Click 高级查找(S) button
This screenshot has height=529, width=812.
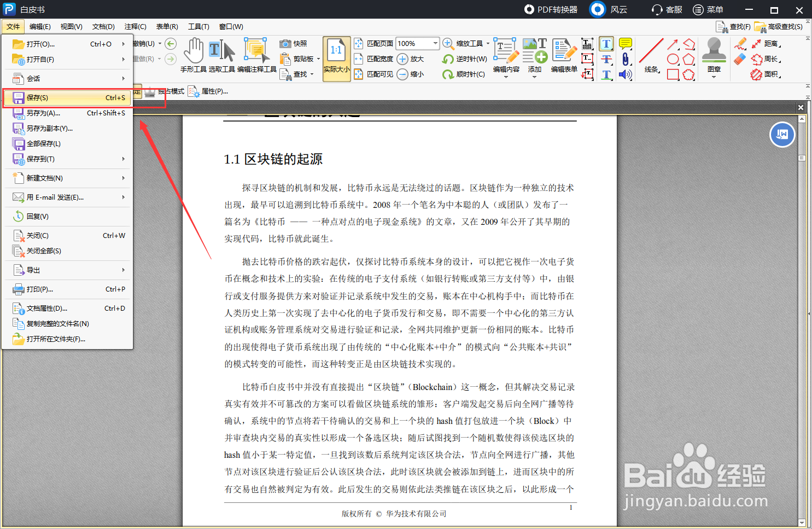pos(779,26)
